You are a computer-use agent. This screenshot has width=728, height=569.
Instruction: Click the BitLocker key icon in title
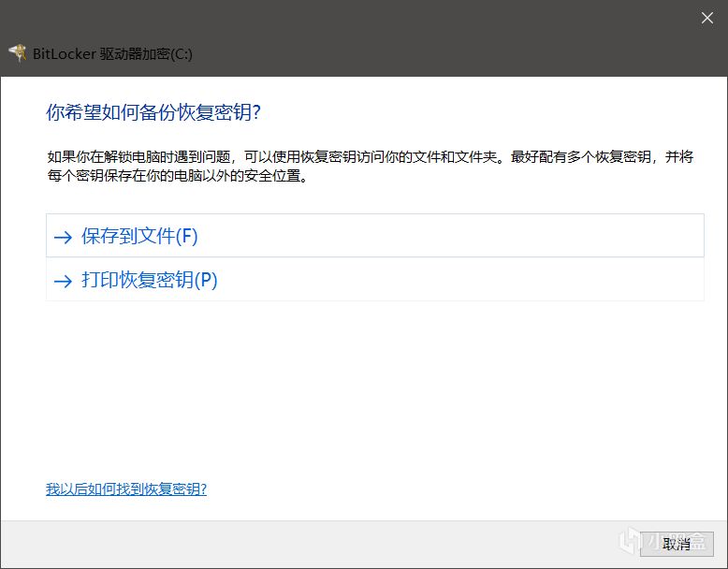pos(17,53)
